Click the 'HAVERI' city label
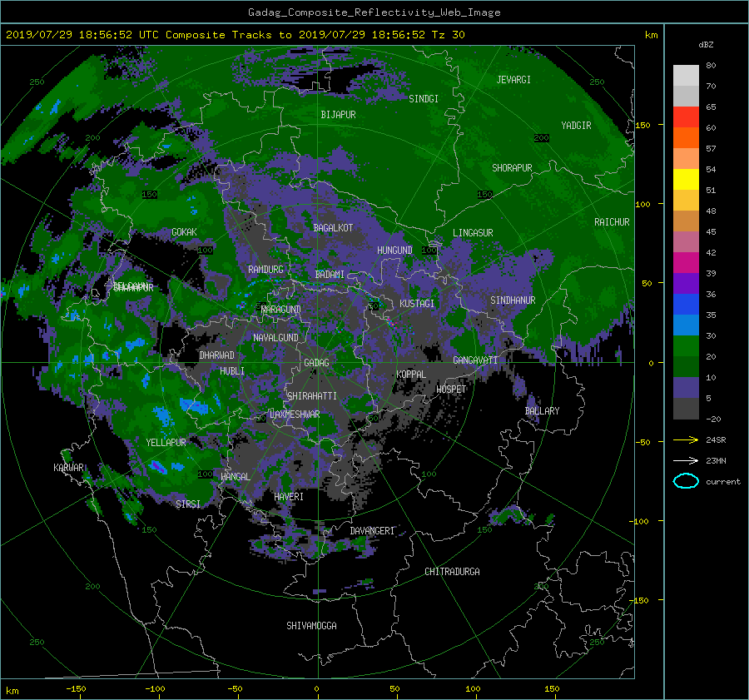This screenshot has height=700, width=749. [289, 497]
